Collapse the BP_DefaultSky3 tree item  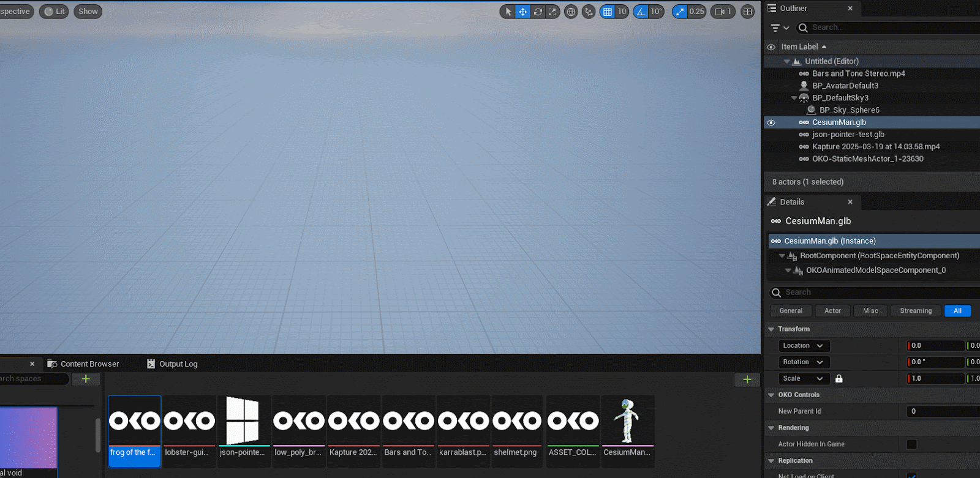pos(794,98)
